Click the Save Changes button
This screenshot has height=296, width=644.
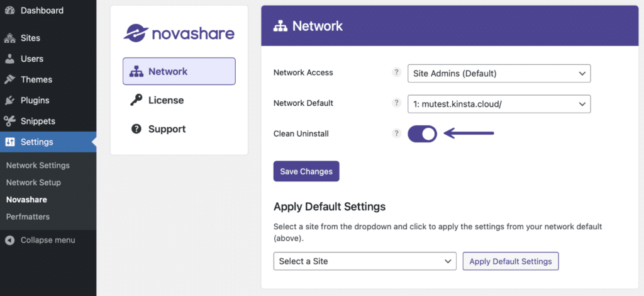coord(306,171)
